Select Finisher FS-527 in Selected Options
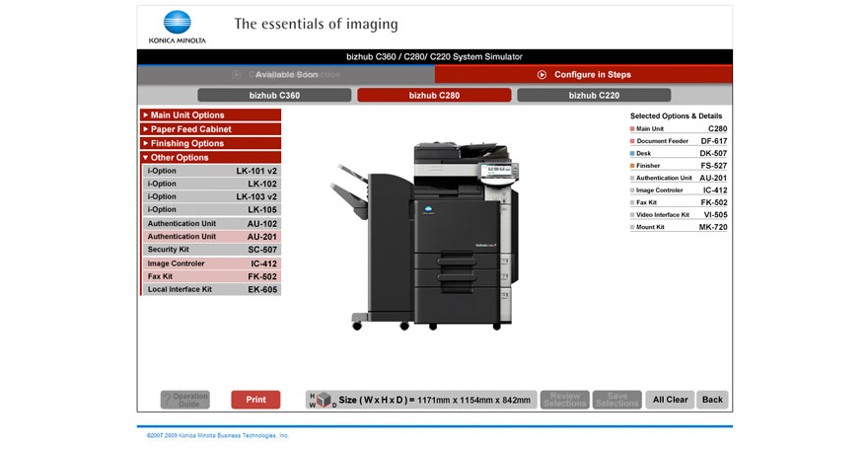This screenshot has height=451, width=868. point(679,165)
